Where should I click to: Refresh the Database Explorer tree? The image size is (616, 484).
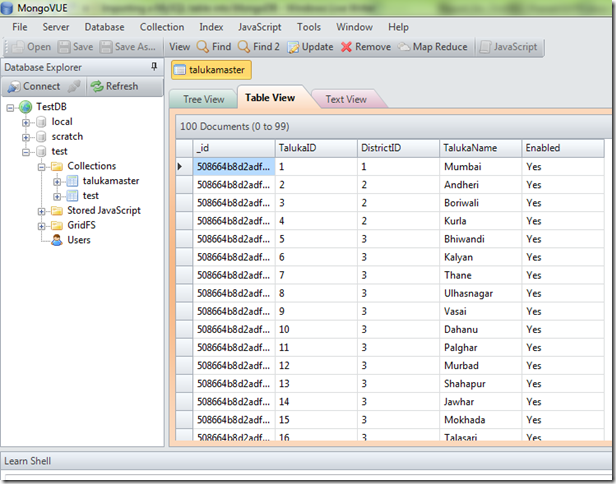click(114, 86)
